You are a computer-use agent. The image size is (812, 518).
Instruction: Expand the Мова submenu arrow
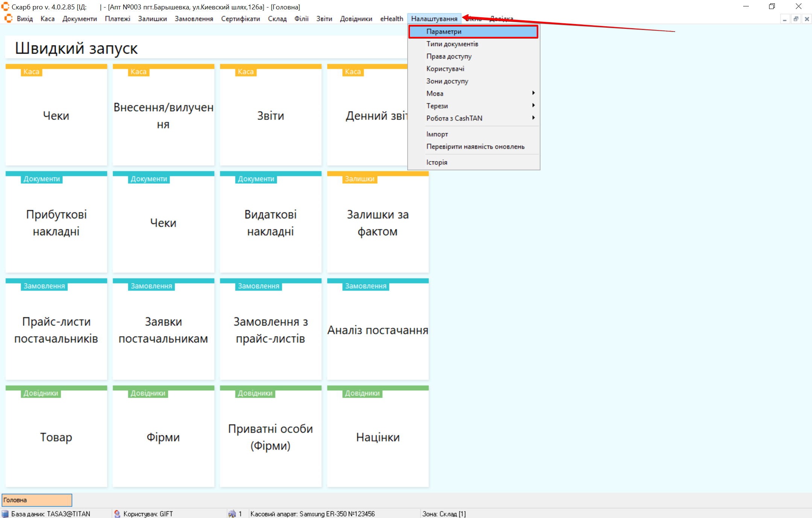[x=533, y=93]
